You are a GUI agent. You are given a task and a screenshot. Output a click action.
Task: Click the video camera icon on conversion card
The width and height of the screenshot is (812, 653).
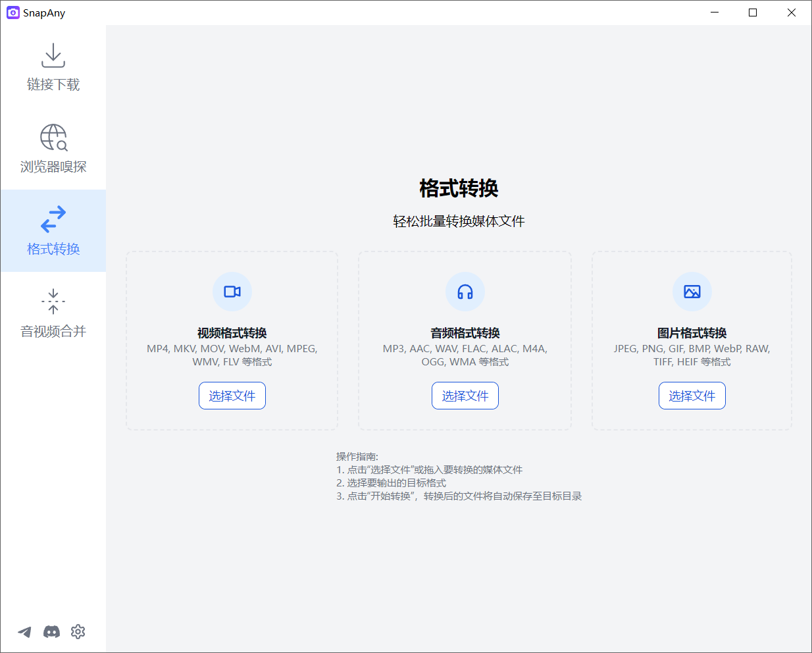232,292
